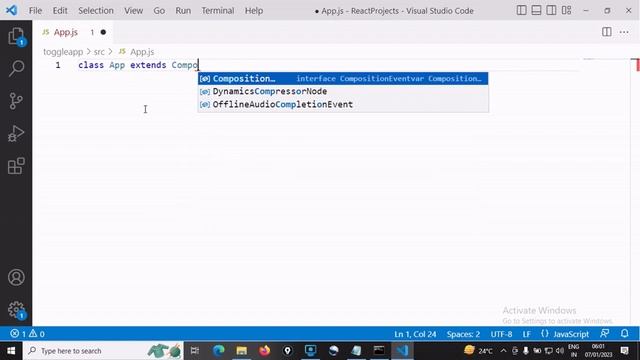640x360 pixels.
Task: Open the notifications bell in status bar
Action: (x=624, y=334)
